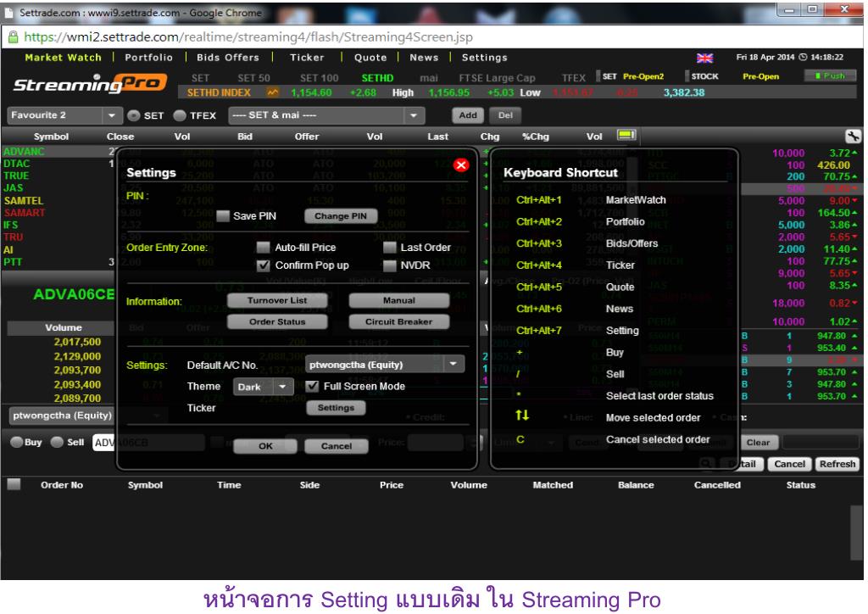This screenshot has width=868, height=614.
Task: Open Default A/C No. dropdown
Action: (x=385, y=365)
